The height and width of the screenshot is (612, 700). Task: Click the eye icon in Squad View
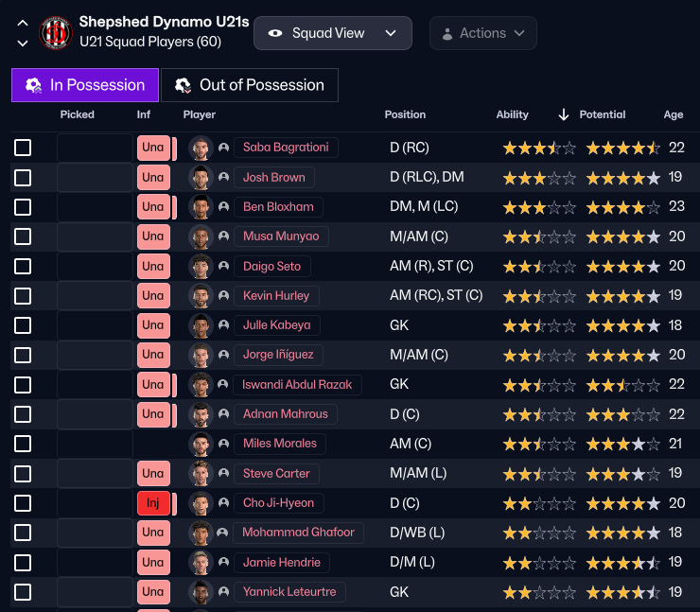coord(275,33)
